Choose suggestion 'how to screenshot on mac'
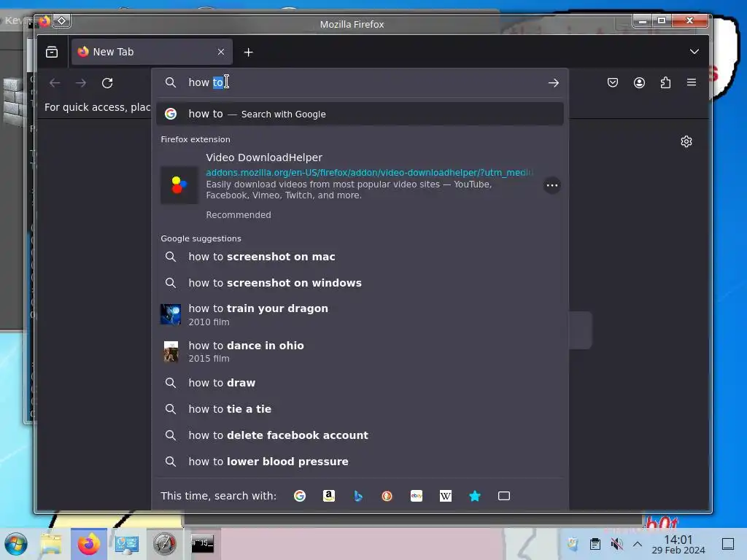The image size is (747, 560). pyautogui.click(x=360, y=257)
